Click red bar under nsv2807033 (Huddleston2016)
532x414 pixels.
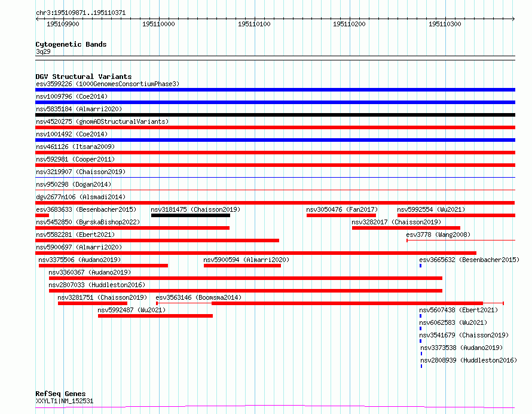pos(246,291)
